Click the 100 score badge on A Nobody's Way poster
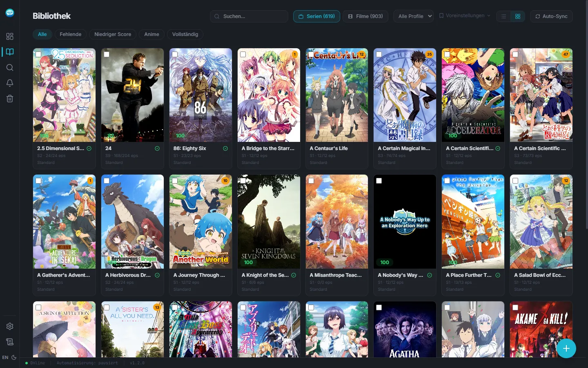This screenshot has height=368, width=588. point(385,263)
